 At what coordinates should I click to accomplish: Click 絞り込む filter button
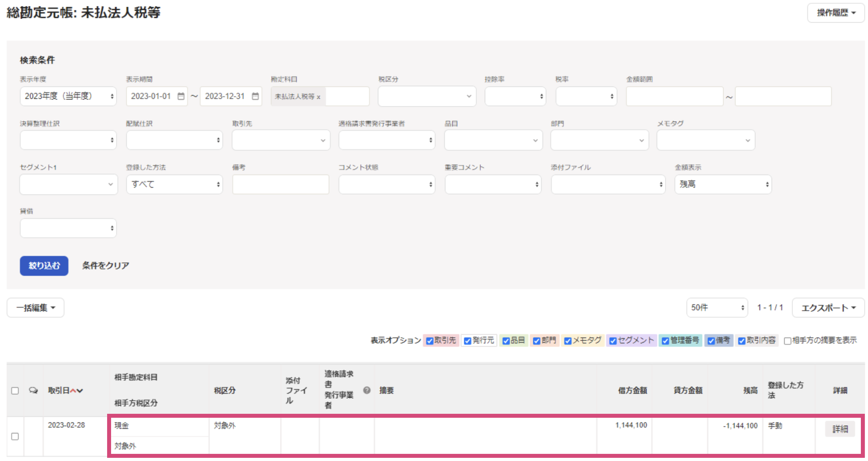[x=44, y=265]
